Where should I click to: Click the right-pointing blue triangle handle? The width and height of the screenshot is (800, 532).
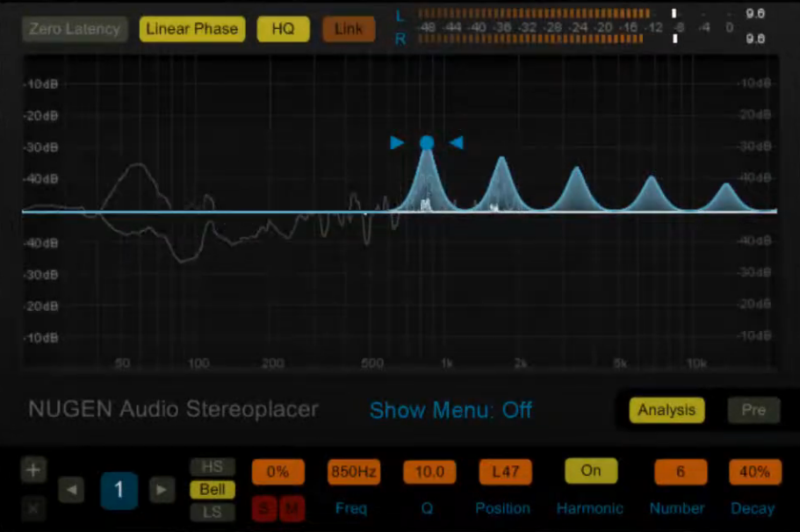click(398, 143)
